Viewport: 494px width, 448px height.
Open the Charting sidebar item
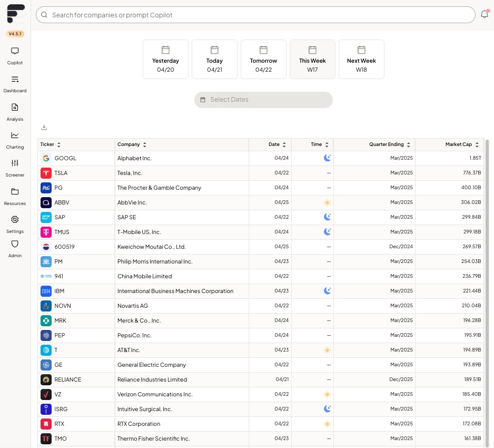pos(15,140)
